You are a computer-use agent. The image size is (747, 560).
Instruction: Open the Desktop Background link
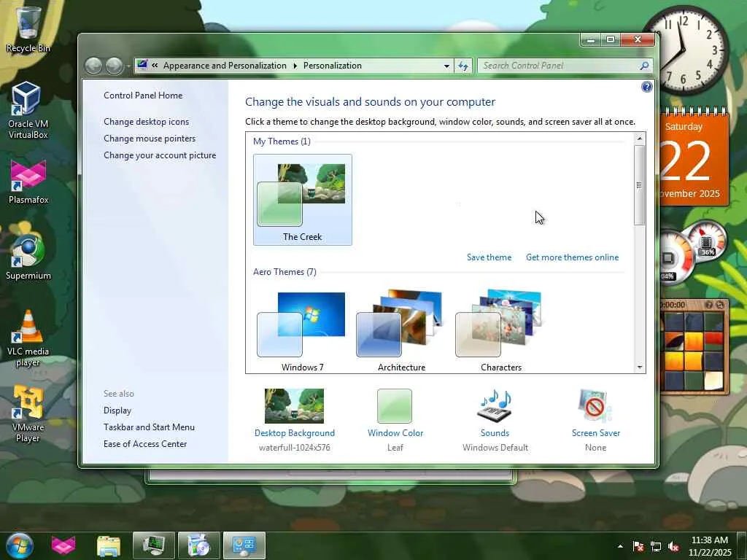tap(295, 433)
